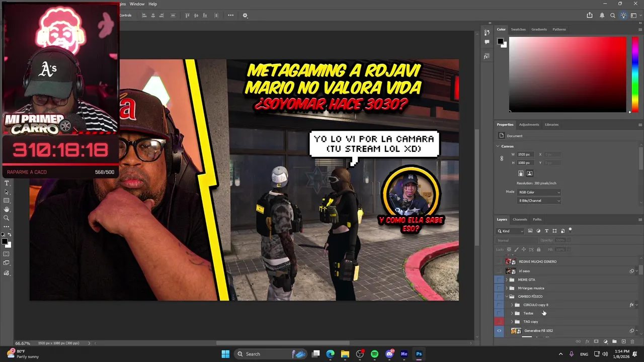The image size is (644, 362).
Task: Toggle link width and height chain
Action: point(502,158)
